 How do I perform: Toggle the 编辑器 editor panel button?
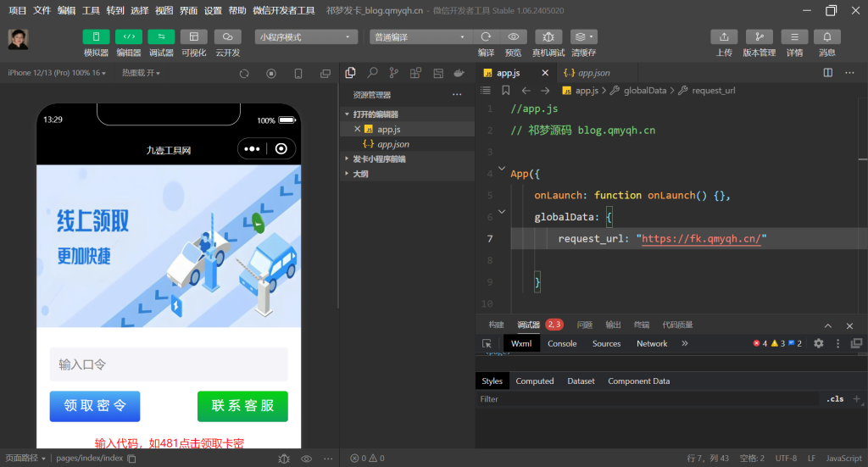[129, 37]
